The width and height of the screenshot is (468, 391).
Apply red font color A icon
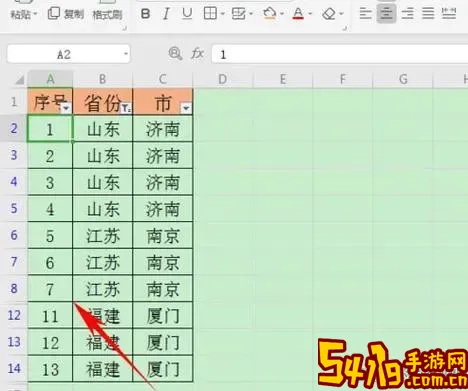298,14
